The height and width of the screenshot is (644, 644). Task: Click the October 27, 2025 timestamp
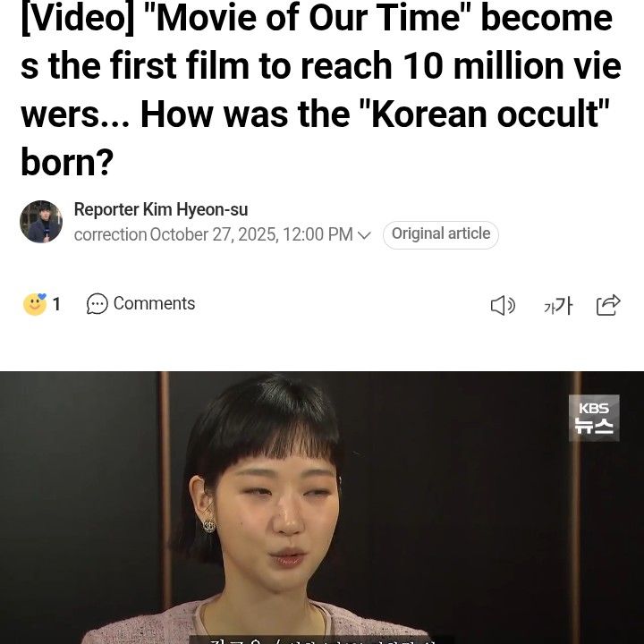(251, 235)
